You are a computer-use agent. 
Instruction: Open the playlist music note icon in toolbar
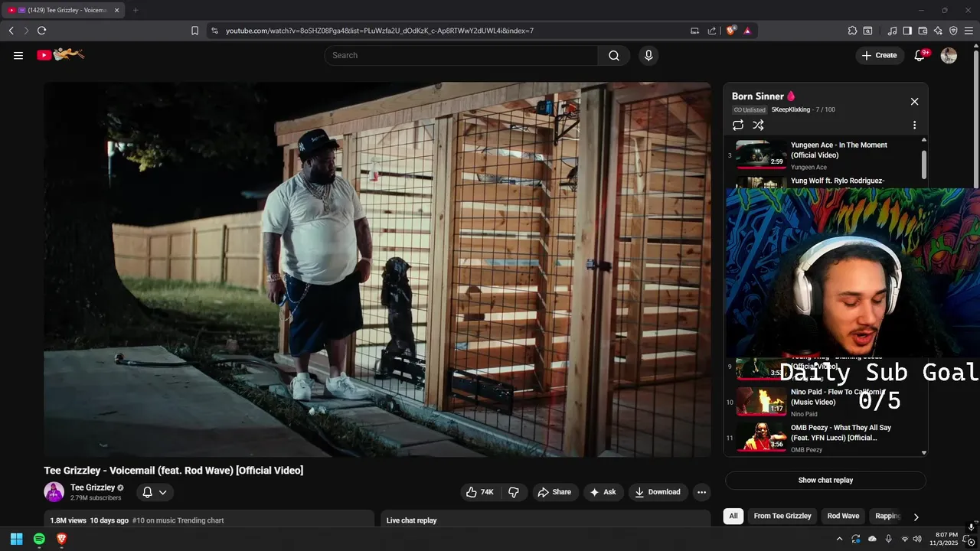pyautogui.click(x=892, y=31)
